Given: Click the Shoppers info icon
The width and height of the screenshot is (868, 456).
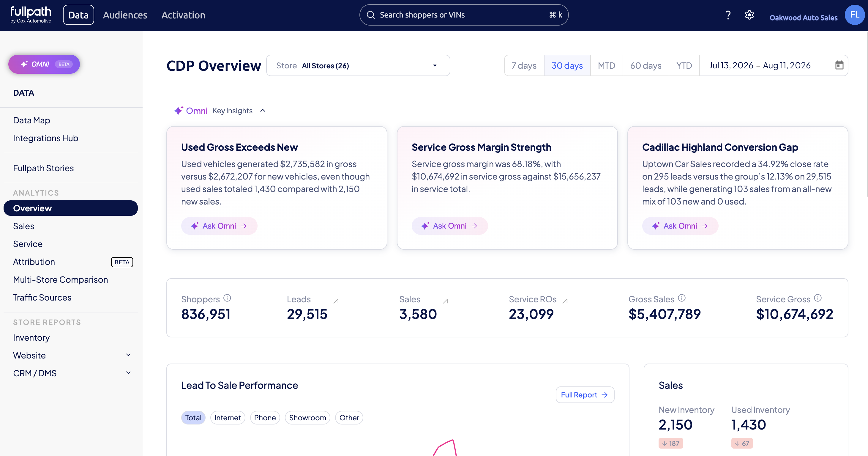Looking at the screenshot, I should [x=228, y=298].
